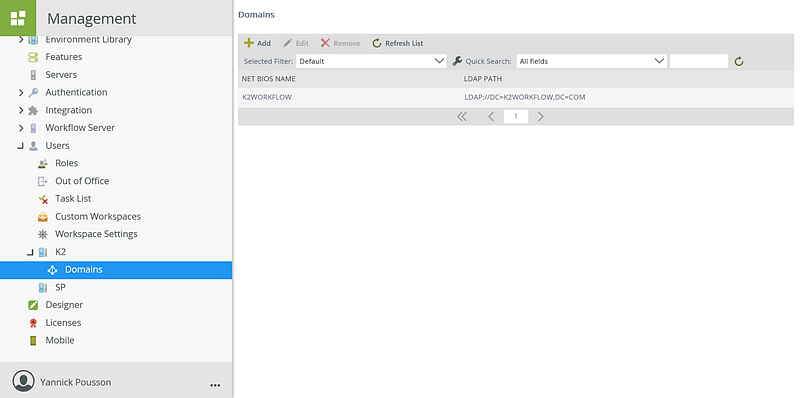This screenshot has width=800, height=398.
Task: Open the Selected Filter dropdown
Action: tap(371, 61)
